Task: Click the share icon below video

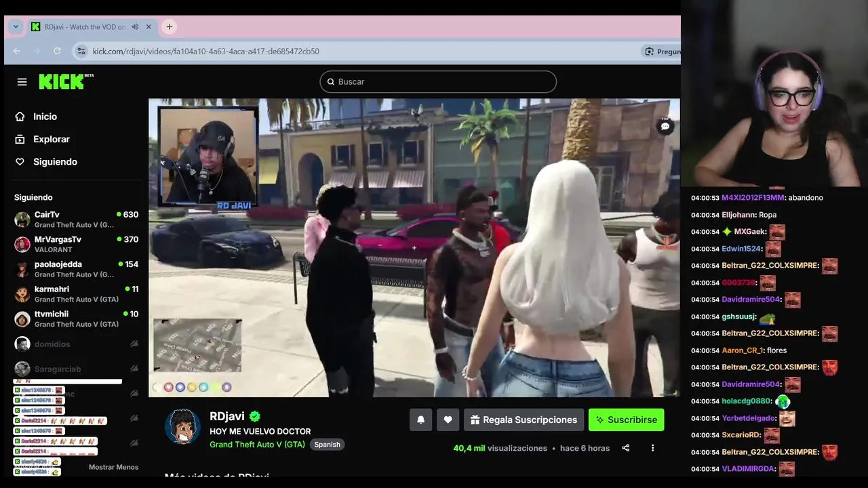Action: pos(626,448)
